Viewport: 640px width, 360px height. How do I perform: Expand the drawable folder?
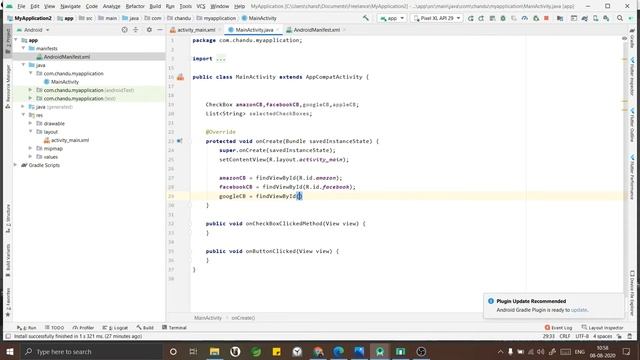pos(30,123)
